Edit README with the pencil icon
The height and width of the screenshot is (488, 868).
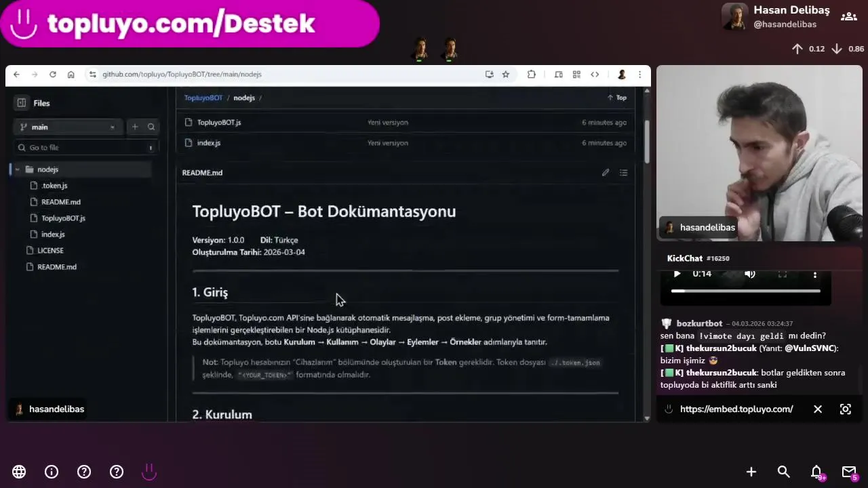click(x=606, y=173)
